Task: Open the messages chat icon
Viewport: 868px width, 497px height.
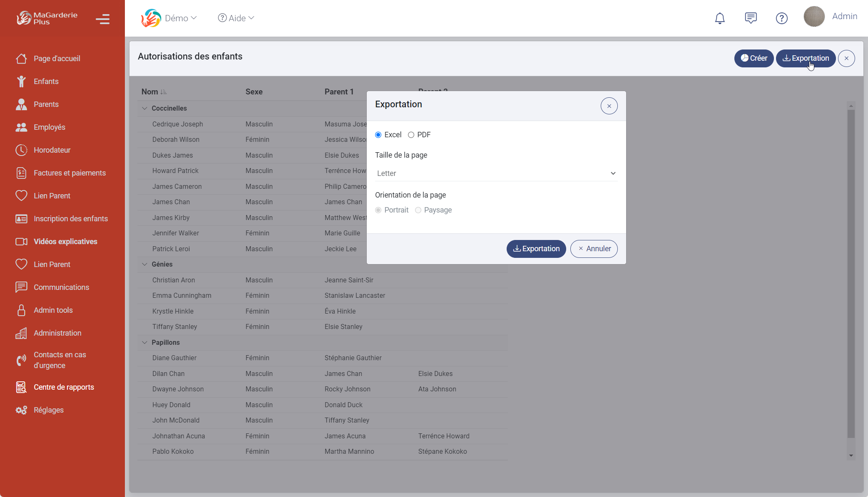Action: [x=751, y=18]
